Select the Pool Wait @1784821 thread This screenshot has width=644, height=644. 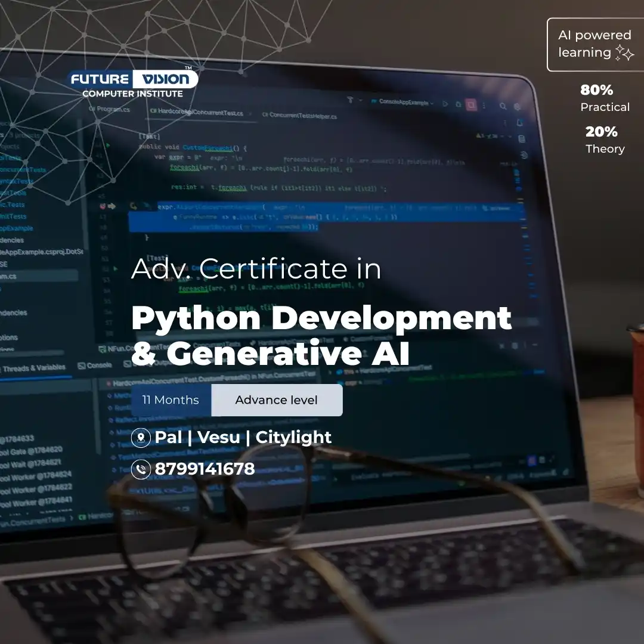(31, 464)
